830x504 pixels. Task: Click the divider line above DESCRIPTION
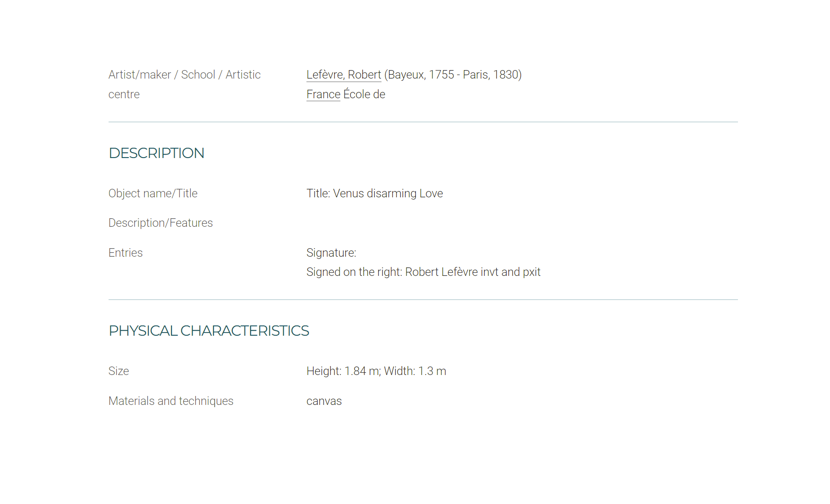point(423,122)
